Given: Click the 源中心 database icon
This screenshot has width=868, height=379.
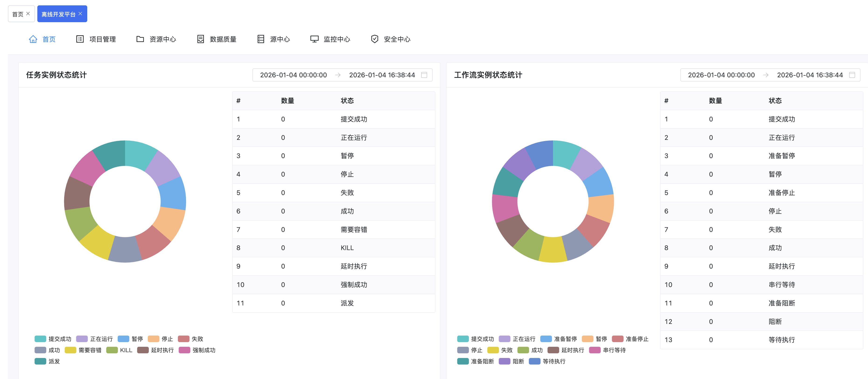Looking at the screenshot, I should [x=260, y=39].
